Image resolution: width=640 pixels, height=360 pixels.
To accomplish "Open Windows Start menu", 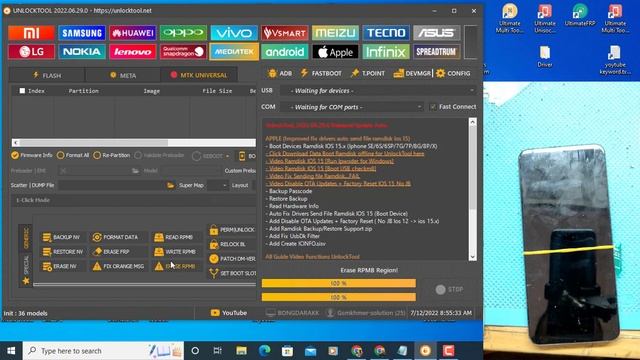I will [x=11, y=351].
